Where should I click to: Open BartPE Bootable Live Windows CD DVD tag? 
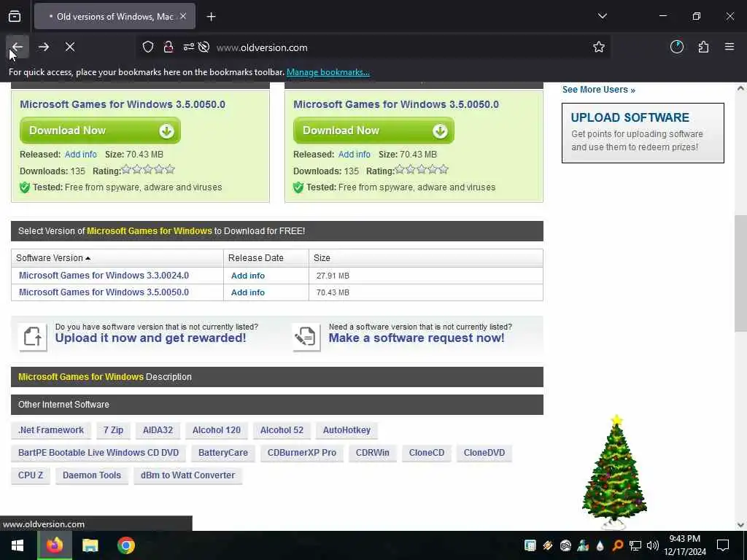click(x=98, y=452)
